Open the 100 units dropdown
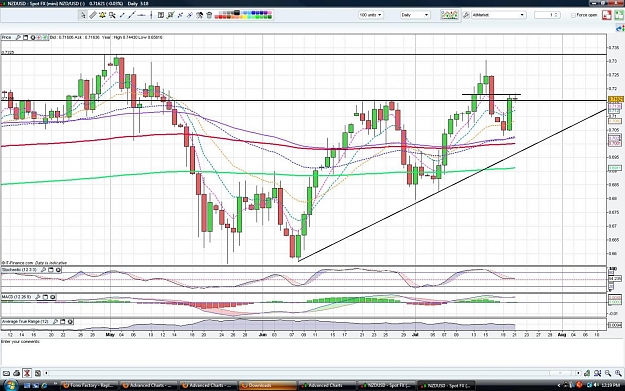625x391 pixels. click(370, 15)
